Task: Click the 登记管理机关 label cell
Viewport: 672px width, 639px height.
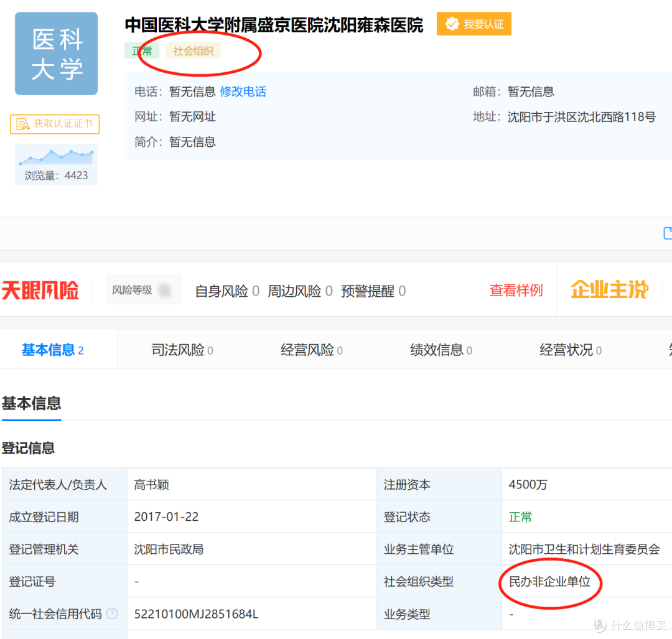Action: pos(64,549)
